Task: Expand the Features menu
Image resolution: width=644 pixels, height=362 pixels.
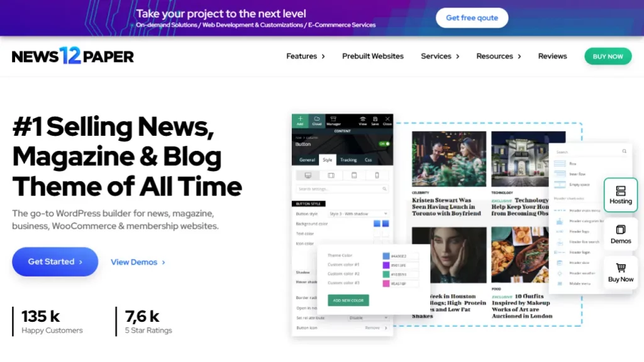Action: click(305, 56)
